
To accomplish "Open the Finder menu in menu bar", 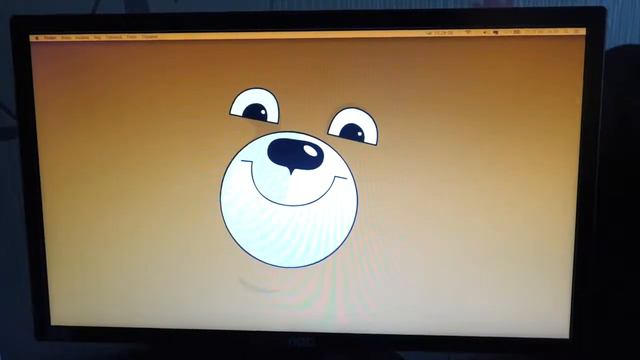I will pyautogui.click(x=50, y=38).
